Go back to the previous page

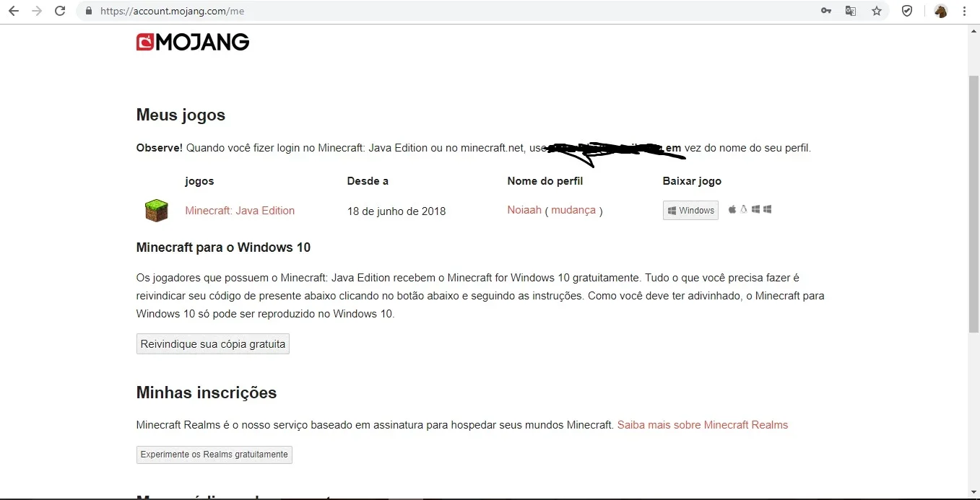pos(14,11)
